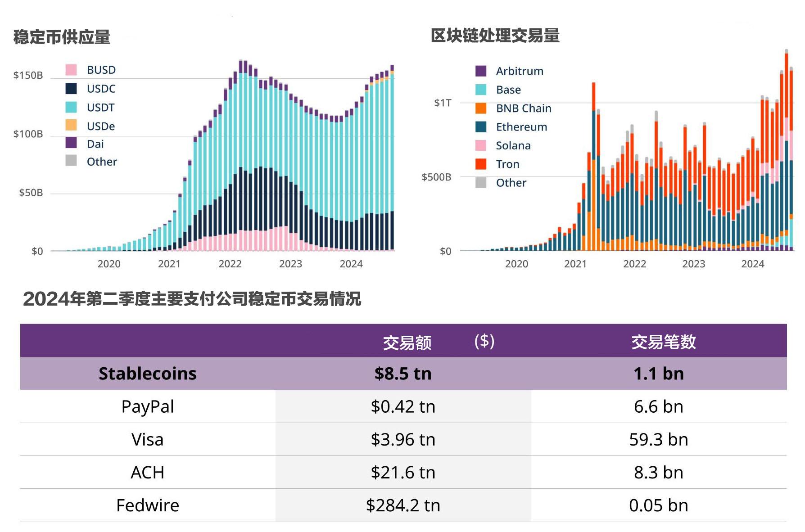Click the 8.3 bn cell
The width and height of the screenshot is (805, 532).
pyautogui.click(x=659, y=472)
